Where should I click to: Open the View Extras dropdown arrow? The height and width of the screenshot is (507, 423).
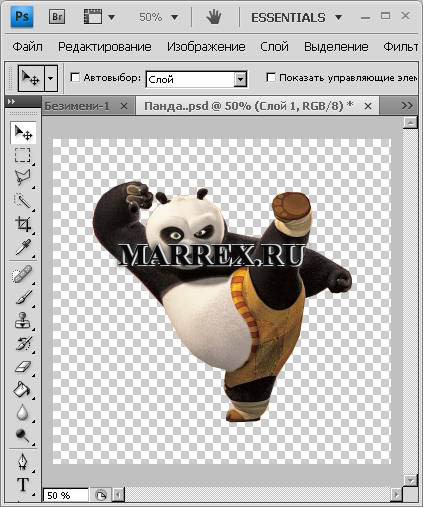pyautogui.click(x=112, y=17)
